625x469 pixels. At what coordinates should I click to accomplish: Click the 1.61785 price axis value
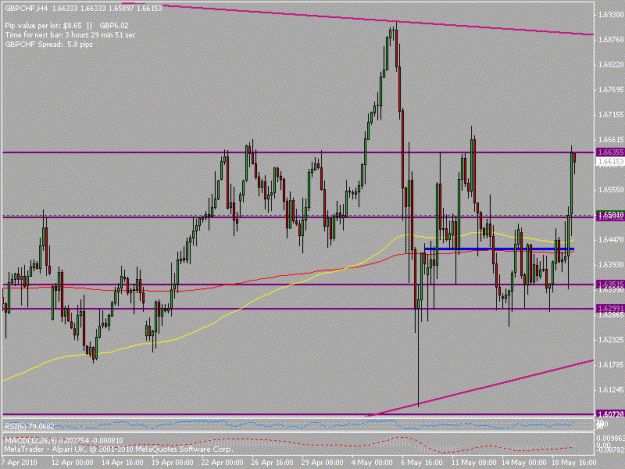coord(611,365)
